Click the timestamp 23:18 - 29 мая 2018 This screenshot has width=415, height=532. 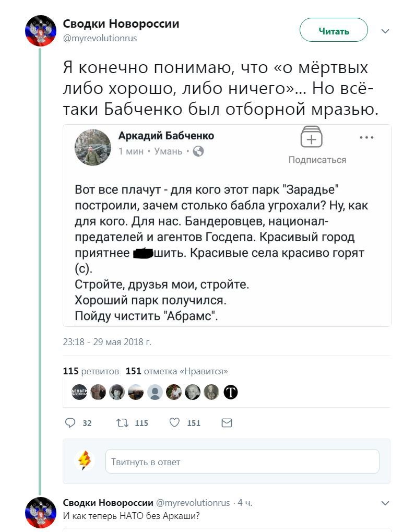tap(107, 342)
